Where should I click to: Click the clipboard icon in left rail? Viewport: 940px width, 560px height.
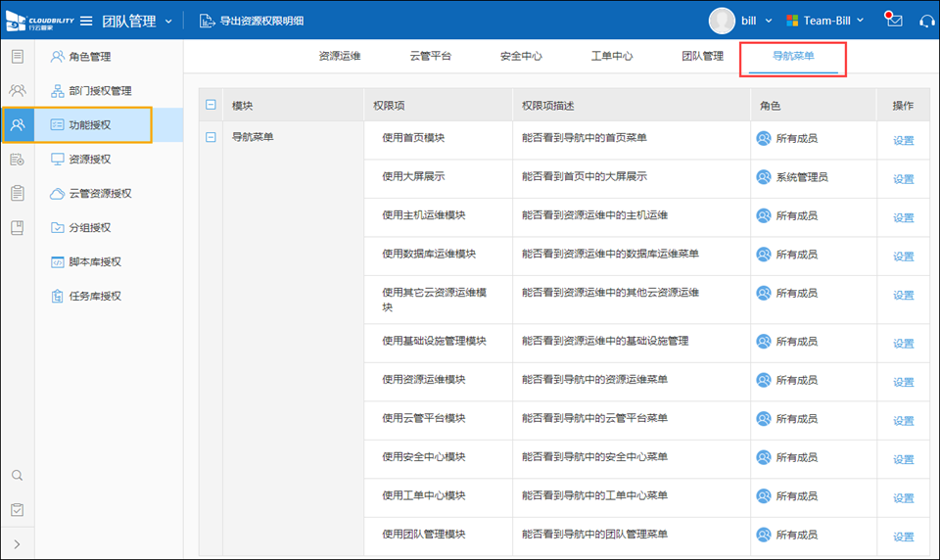(x=17, y=193)
